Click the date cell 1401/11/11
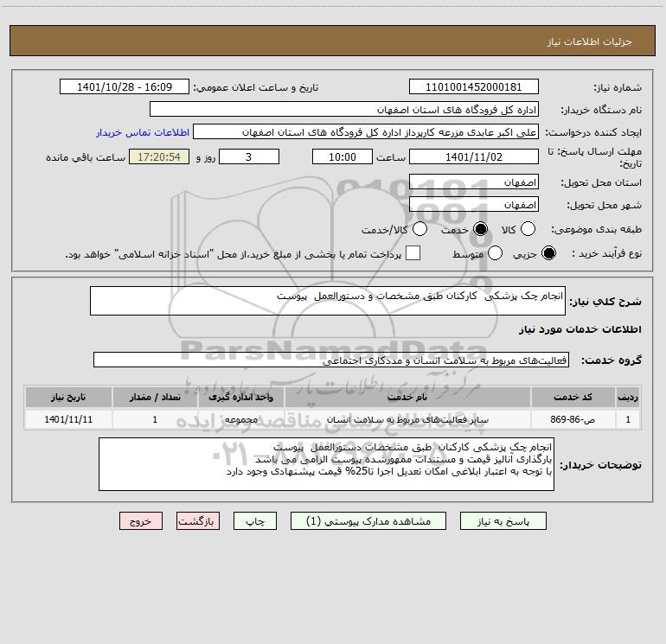Screen dimensions: 666x644 coord(68,419)
